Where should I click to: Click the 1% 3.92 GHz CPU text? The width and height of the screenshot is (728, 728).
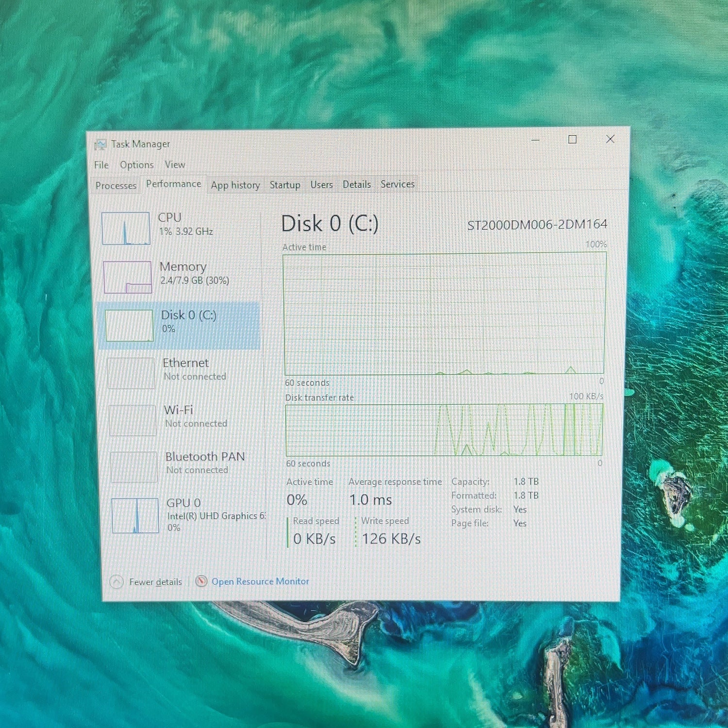pyautogui.click(x=186, y=232)
